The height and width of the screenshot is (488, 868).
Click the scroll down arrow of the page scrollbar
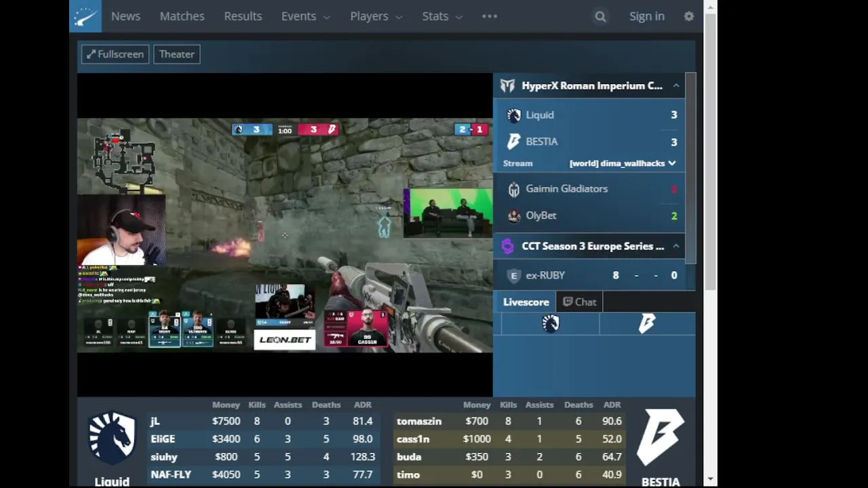point(710,480)
